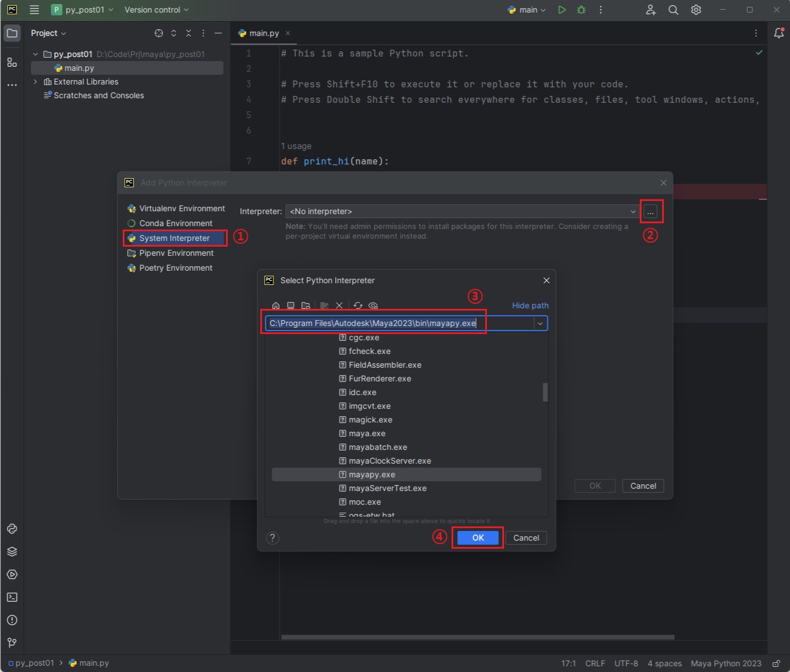Click the Refresh icon in file chooser
The width and height of the screenshot is (790, 672).
click(358, 305)
